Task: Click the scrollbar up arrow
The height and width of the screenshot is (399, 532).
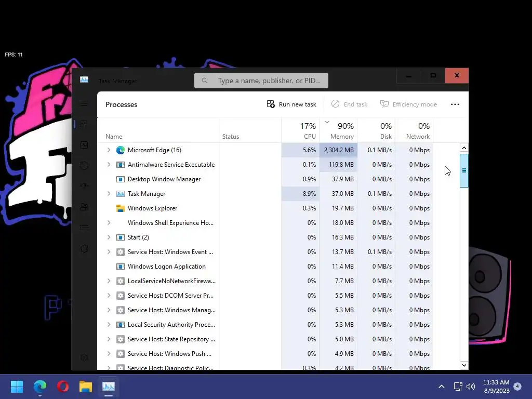Action: (464, 148)
